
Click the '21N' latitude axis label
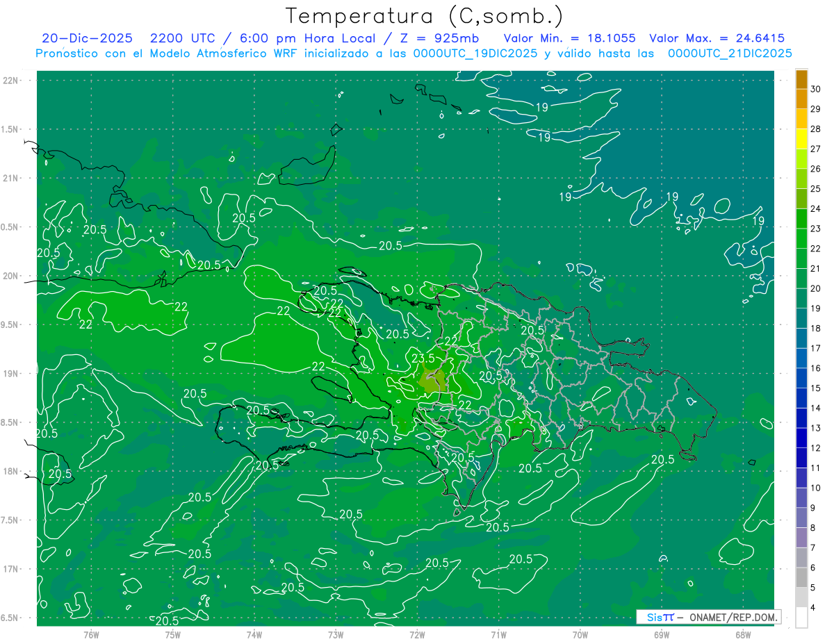pyautogui.click(x=10, y=179)
